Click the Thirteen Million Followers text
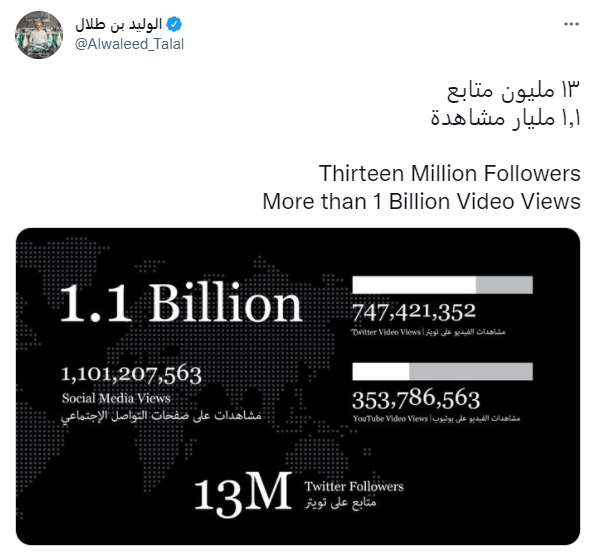Screen dimensions: 595x554 click(x=450, y=173)
